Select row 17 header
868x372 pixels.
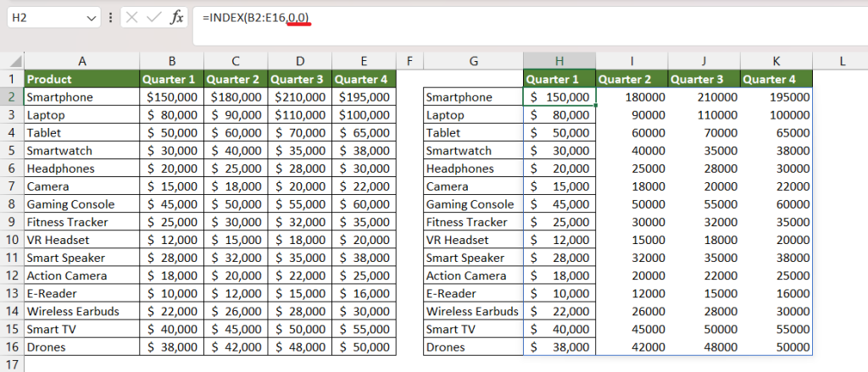click(12, 365)
